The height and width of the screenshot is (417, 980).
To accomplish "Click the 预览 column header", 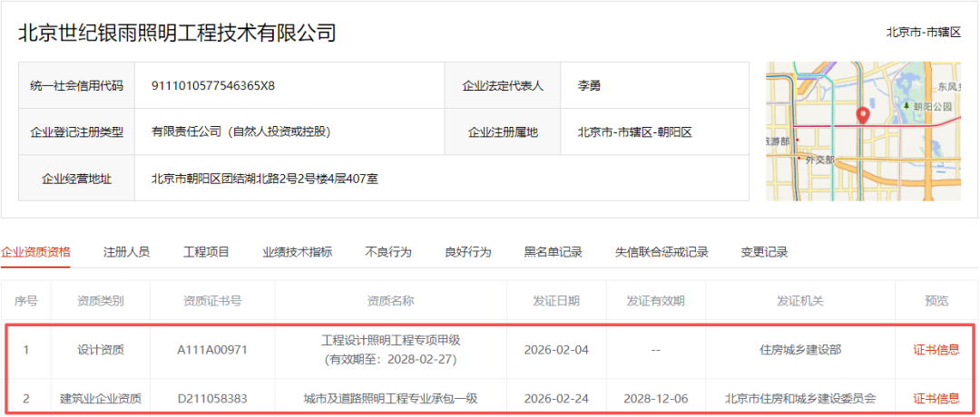I will [936, 301].
